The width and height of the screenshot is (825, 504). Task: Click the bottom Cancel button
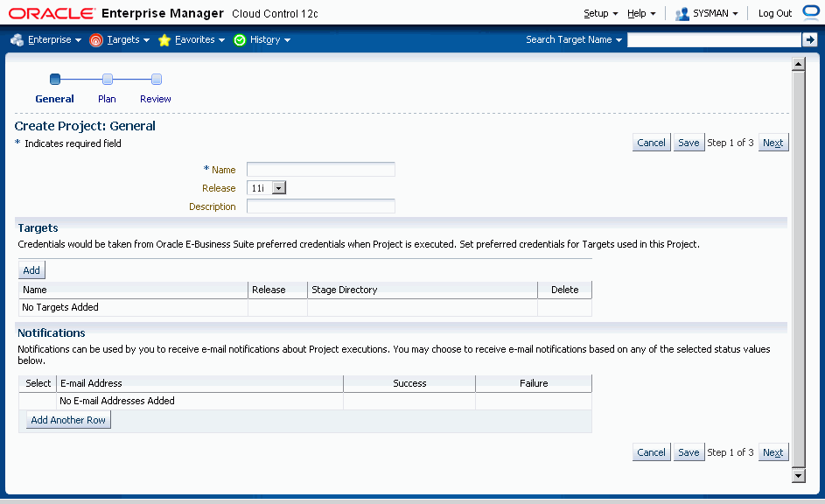pyautogui.click(x=652, y=452)
